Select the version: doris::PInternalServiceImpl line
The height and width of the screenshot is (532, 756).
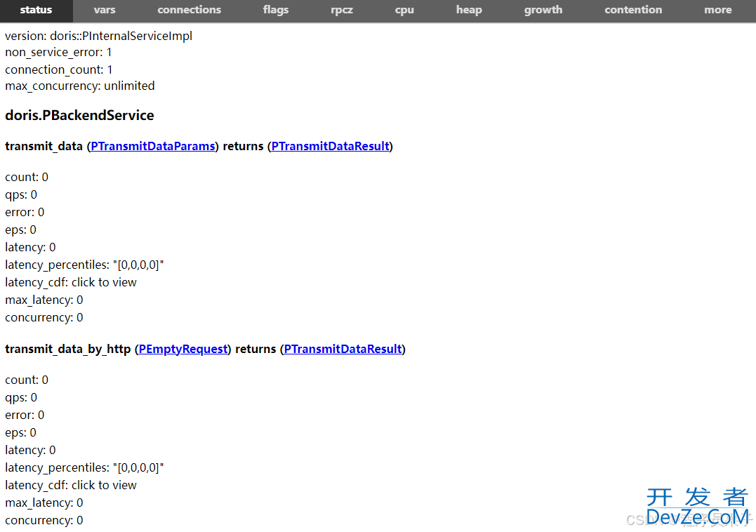coord(99,36)
